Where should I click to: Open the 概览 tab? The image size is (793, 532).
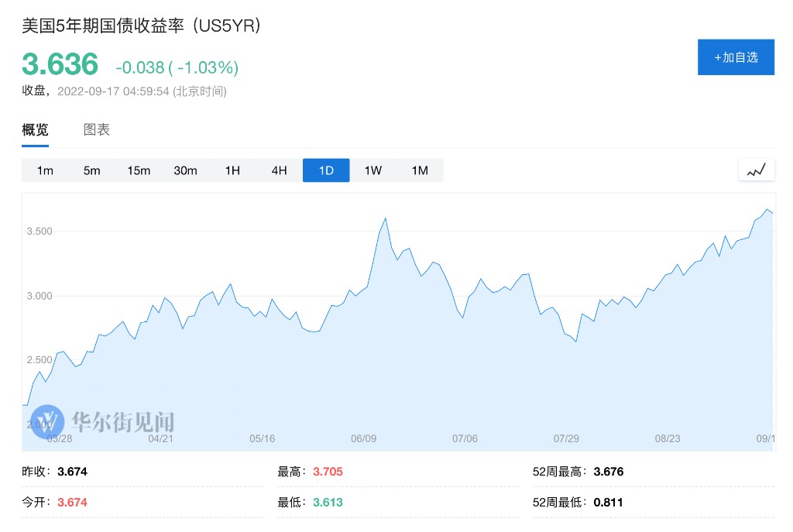pos(35,130)
